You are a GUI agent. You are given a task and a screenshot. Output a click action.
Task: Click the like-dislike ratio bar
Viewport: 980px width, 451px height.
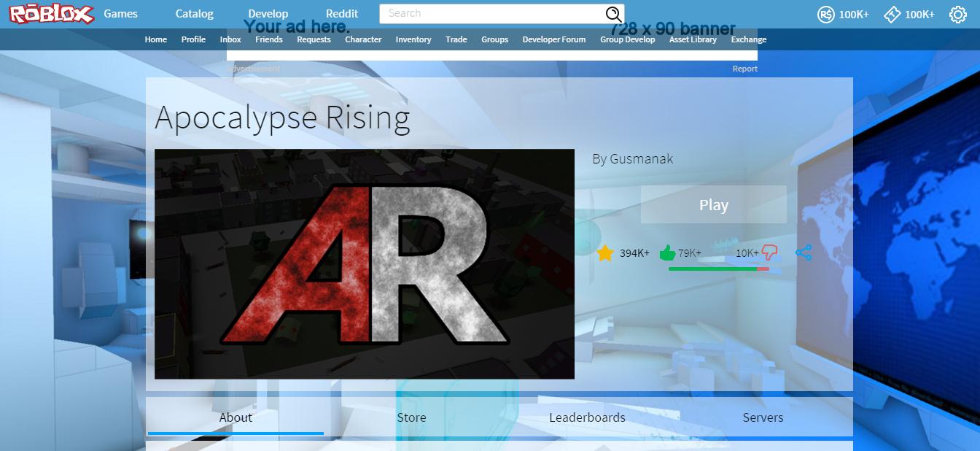click(717, 268)
